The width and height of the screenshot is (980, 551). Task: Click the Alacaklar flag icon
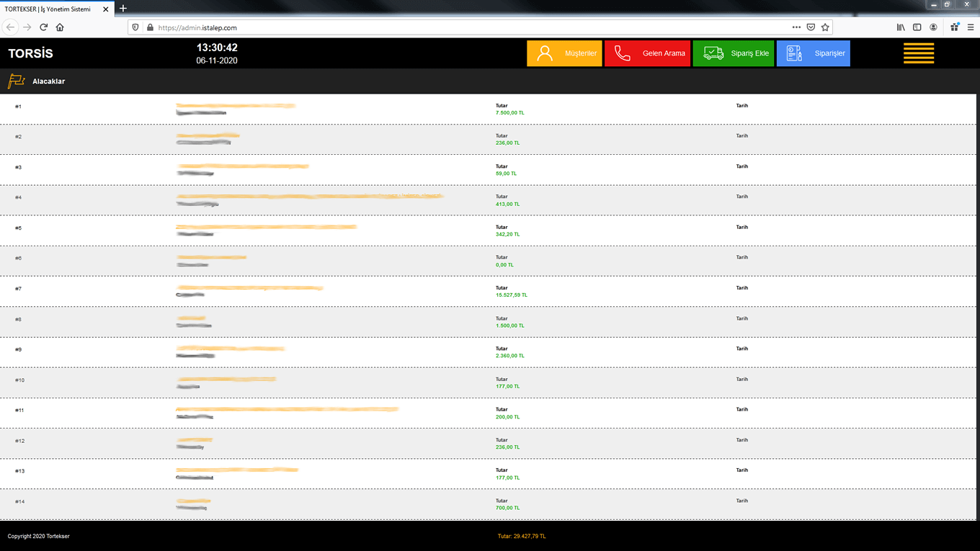coord(16,81)
